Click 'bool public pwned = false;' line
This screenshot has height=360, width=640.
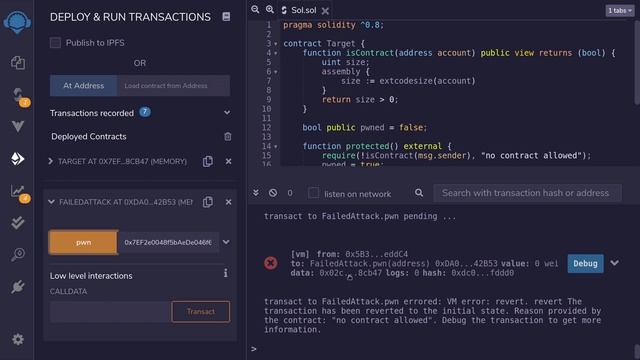coord(364,128)
